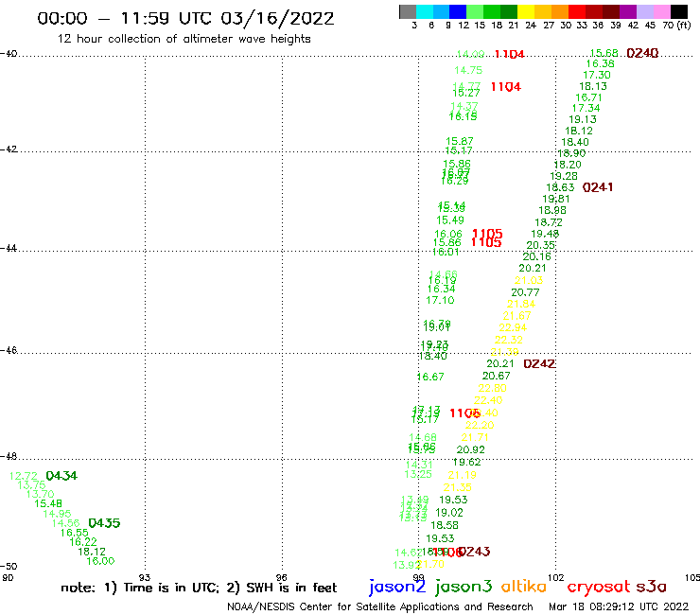Click the jason3 pass time 0435
This screenshot has height=615, width=700.
pyautogui.click(x=104, y=522)
